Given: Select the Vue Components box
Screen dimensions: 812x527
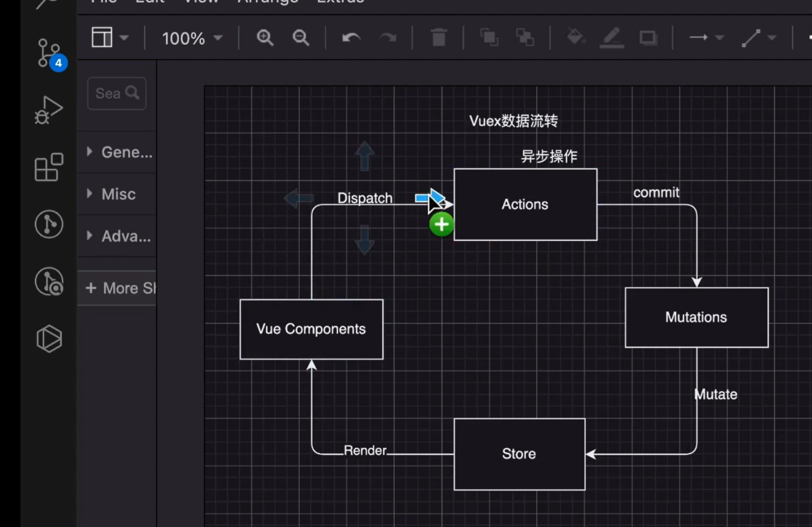Looking at the screenshot, I should (x=312, y=329).
